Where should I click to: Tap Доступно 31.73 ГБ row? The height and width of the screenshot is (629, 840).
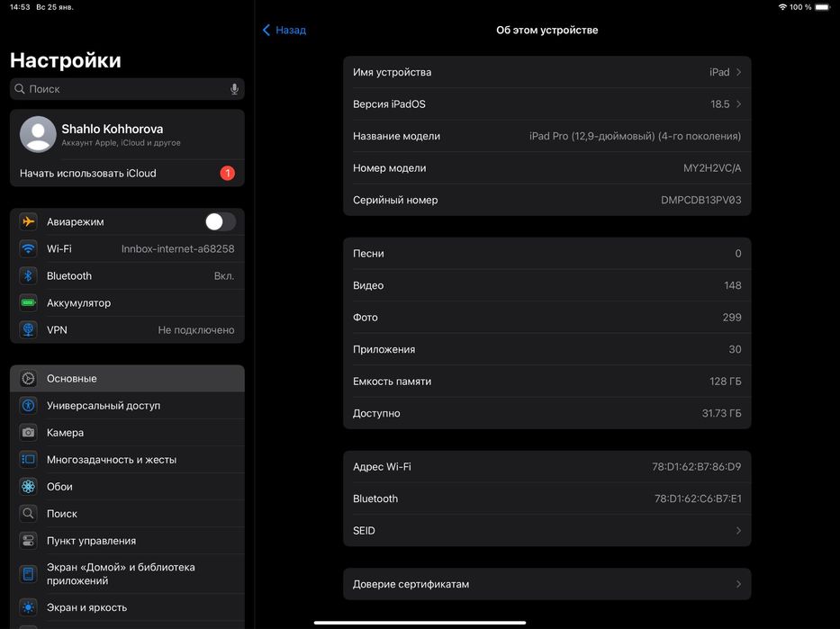click(547, 413)
